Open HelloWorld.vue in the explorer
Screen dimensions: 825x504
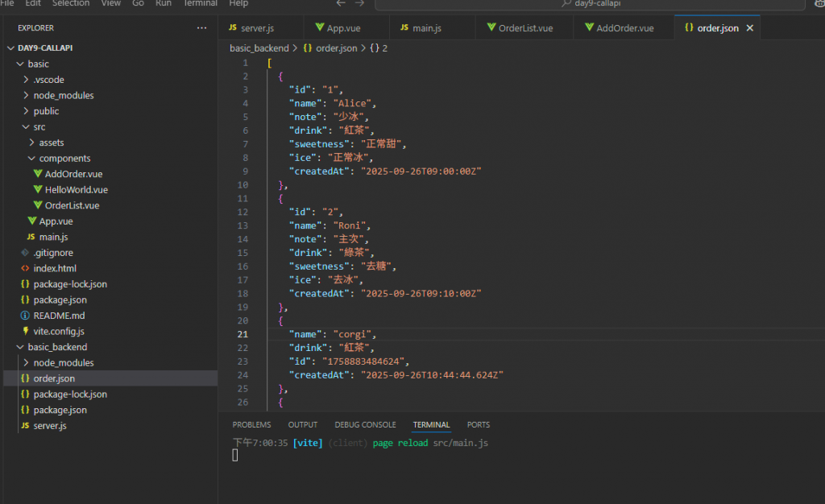coord(76,190)
